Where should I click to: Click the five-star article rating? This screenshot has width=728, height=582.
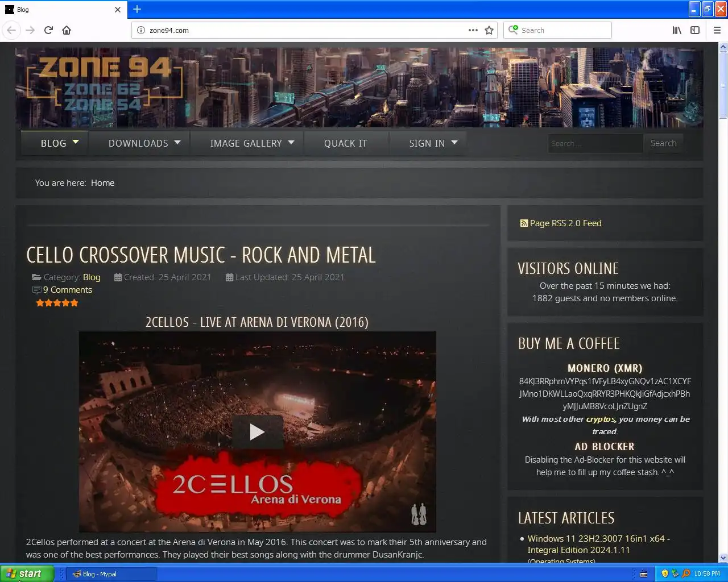point(57,303)
